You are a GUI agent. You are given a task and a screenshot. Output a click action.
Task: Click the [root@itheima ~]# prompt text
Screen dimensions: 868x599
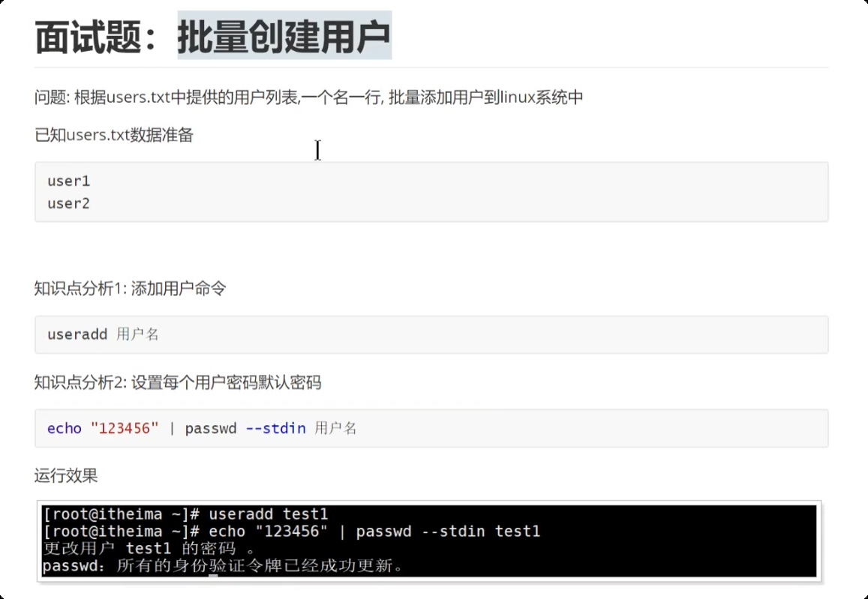point(113,514)
